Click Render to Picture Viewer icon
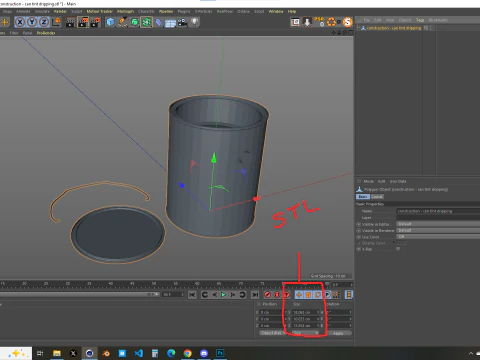Image resolution: width=480 pixels, height=360 pixels. pyautogui.click(x=83, y=22)
